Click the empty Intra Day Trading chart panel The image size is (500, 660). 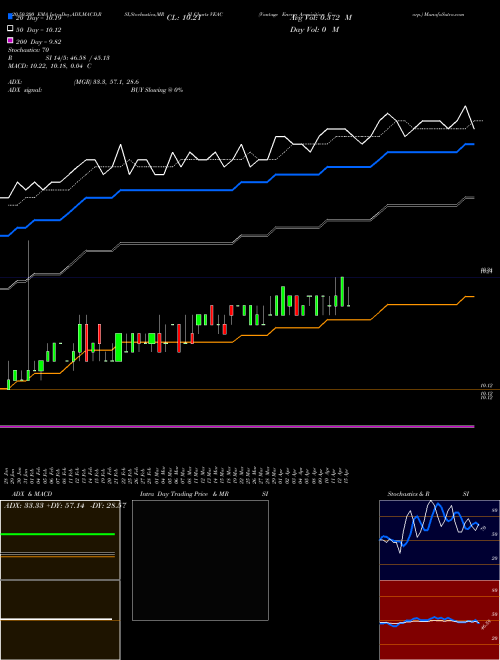[x=200, y=560]
